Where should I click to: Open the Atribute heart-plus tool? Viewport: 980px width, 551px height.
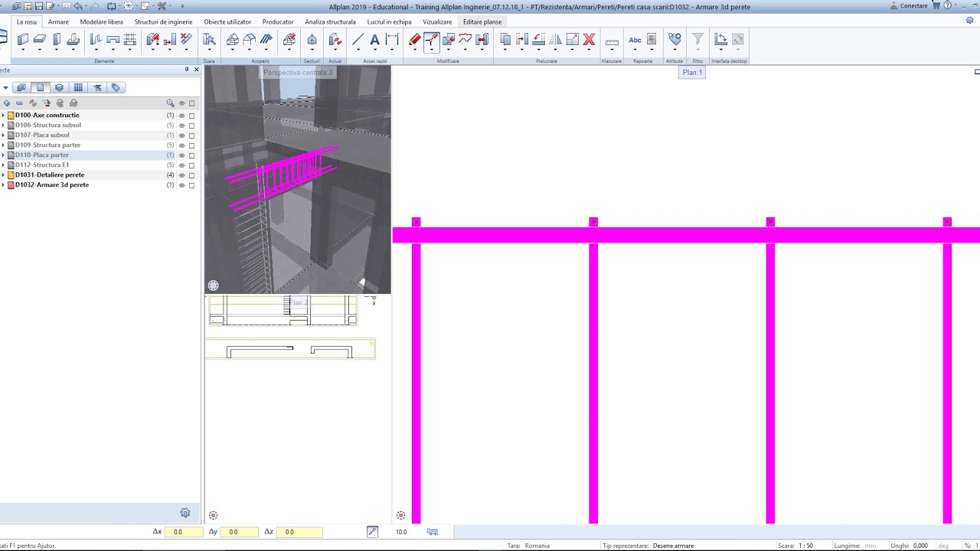(x=675, y=39)
